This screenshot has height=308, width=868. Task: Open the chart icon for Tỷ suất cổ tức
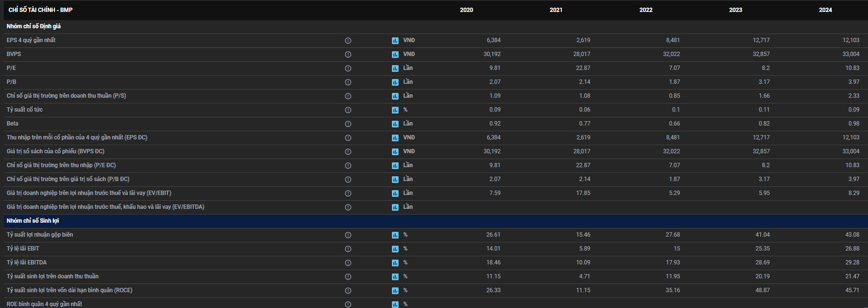pyautogui.click(x=395, y=110)
